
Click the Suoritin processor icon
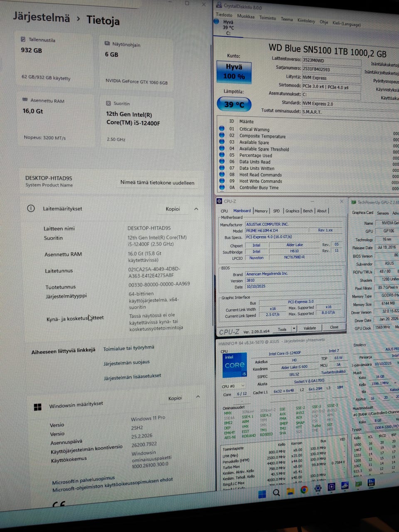coord(108,103)
